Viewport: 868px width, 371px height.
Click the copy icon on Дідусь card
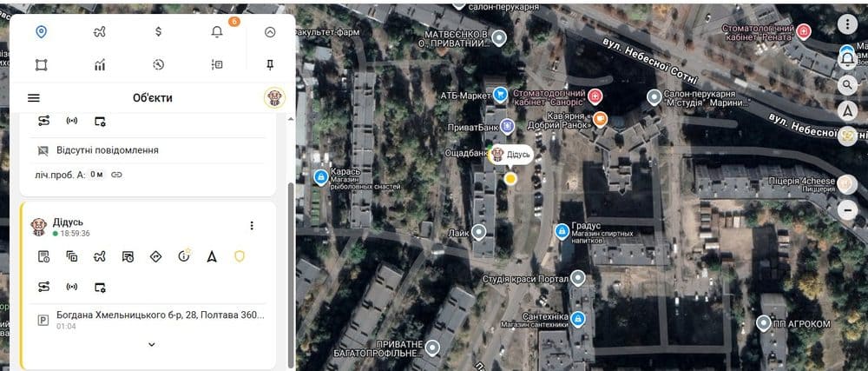(x=72, y=256)
